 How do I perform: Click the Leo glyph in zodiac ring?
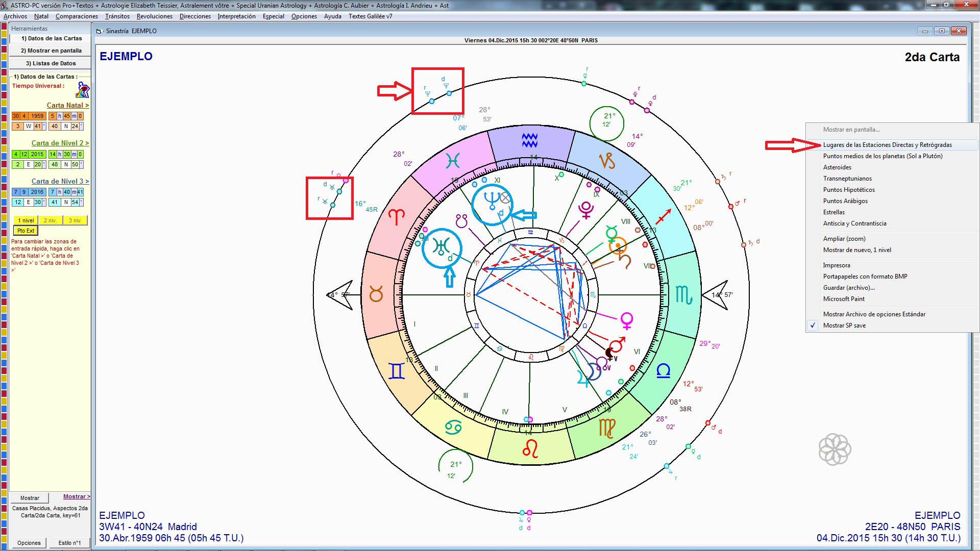pos(530,449)
